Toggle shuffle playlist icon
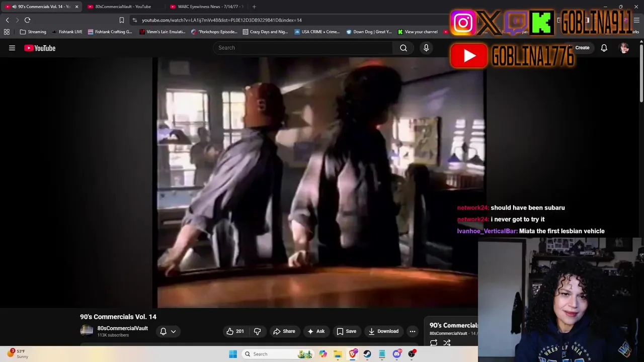The image size is (644, 362). click(447, 343)
